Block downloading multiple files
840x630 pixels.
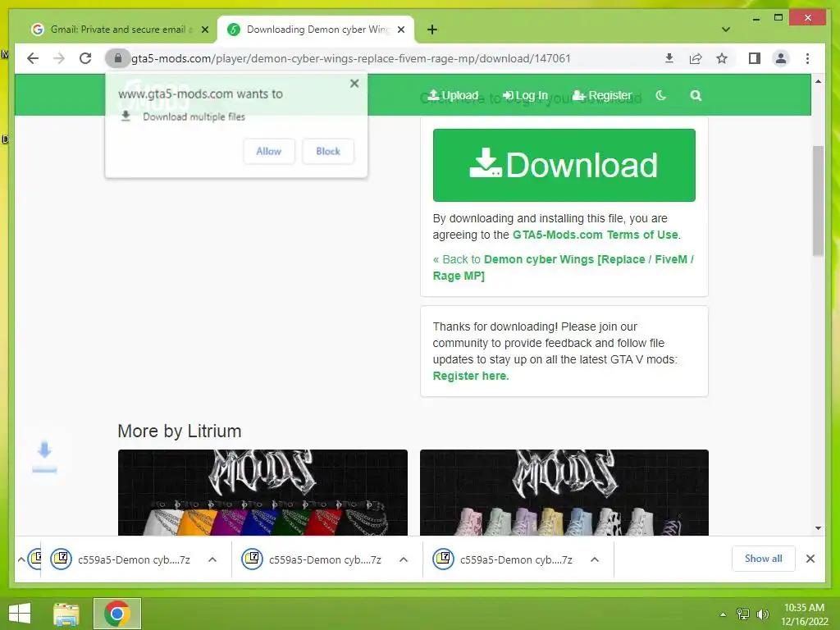coord(328,151)
